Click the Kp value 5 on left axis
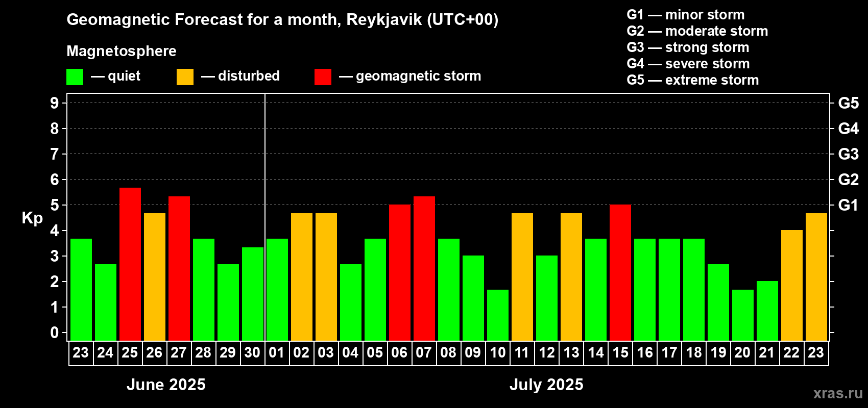This screenshot has height=408, width=868. 55,205
